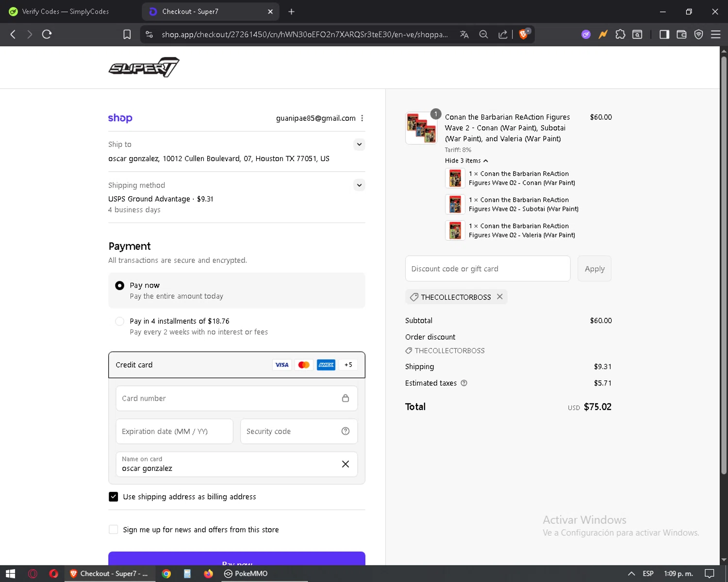Open the three-dot menu beside the email
This screenshot has height=582, width=728.
(x=362, y=118)
